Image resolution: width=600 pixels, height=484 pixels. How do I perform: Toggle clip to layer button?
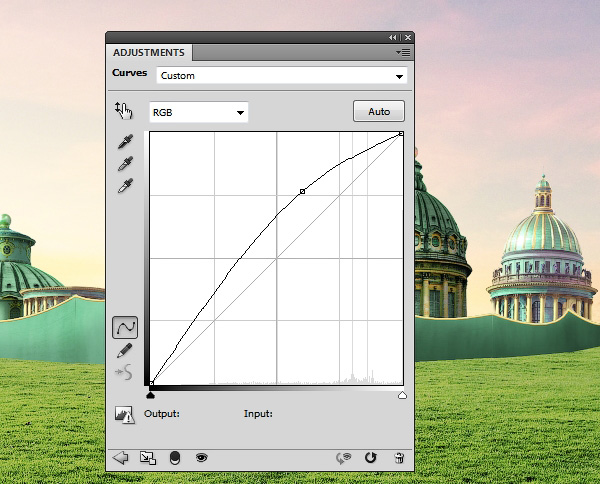[x=174, y=458]
